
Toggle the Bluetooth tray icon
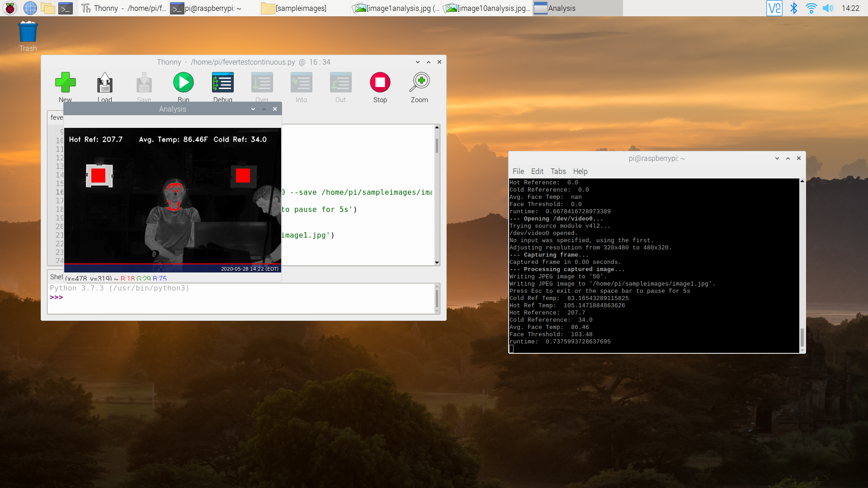click(793, 8)
